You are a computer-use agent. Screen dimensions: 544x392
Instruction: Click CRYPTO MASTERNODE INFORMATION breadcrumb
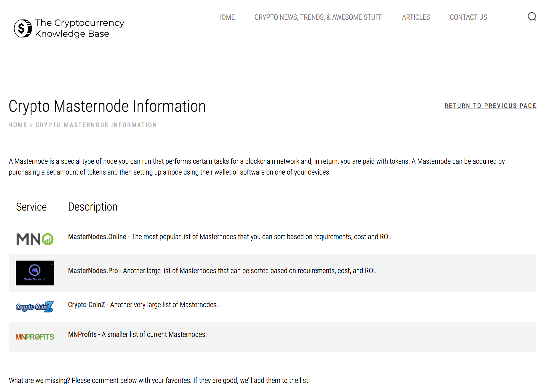pos(96,125)
